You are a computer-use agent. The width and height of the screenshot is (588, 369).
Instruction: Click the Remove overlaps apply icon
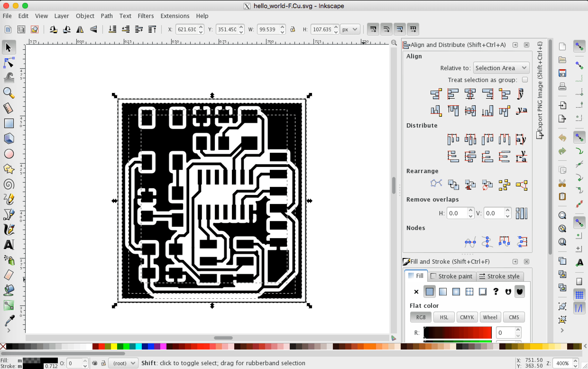(521, 213)
